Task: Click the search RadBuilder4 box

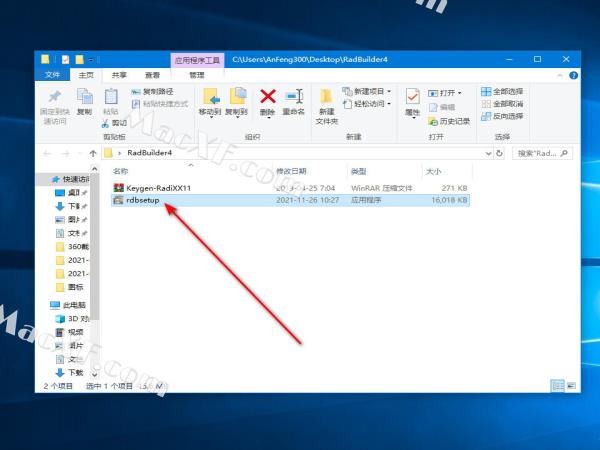Action: [542, 153]
